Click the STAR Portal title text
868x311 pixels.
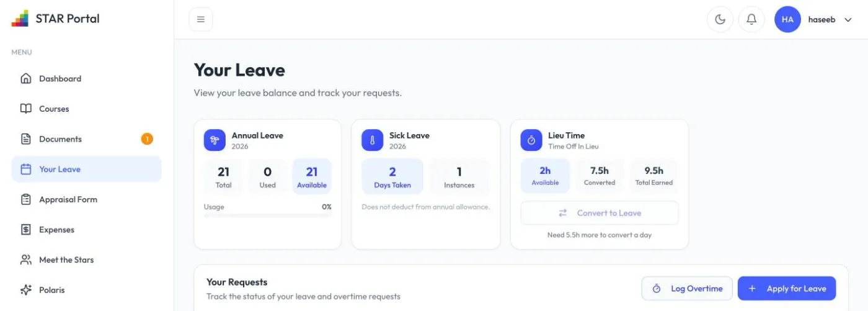[68, 19]
